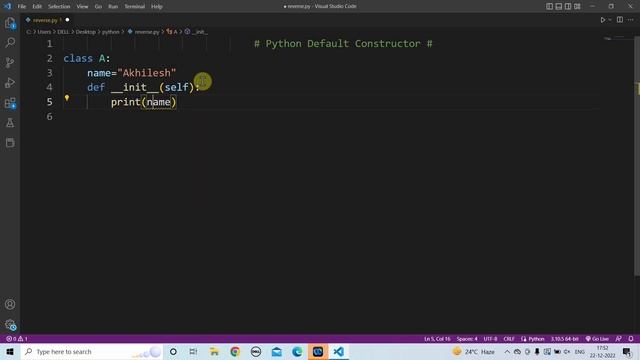The height and width of the screenshot is (360, 640).
Task: Click the print call on line 5
Action: click(126, 102)
